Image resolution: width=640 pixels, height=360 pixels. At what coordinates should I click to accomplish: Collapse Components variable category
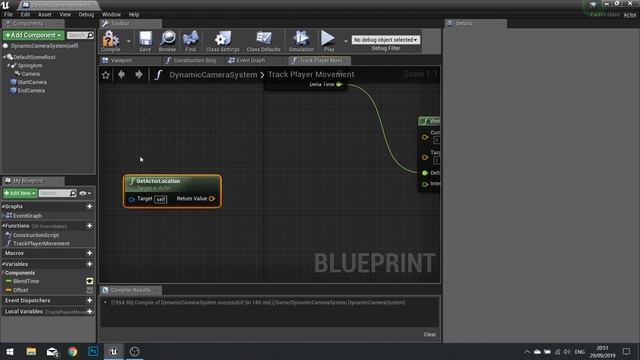point(3,273)
